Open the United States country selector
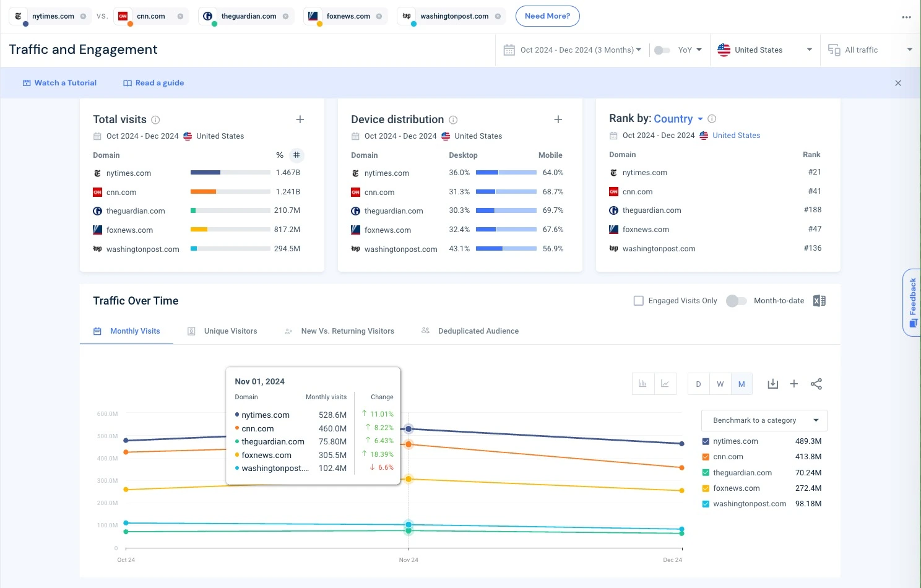The width and height of the screenshot is (921, 588). (765, 50)
